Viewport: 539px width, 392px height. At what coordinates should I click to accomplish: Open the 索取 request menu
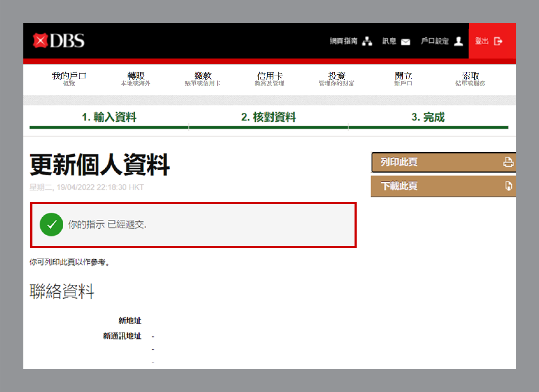[x=470, y=78]
